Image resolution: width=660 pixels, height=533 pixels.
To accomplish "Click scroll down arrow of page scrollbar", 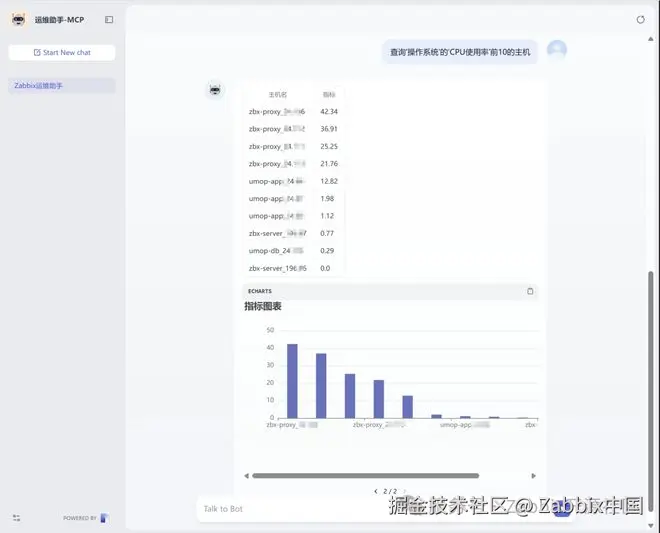I will coord(651,525).
